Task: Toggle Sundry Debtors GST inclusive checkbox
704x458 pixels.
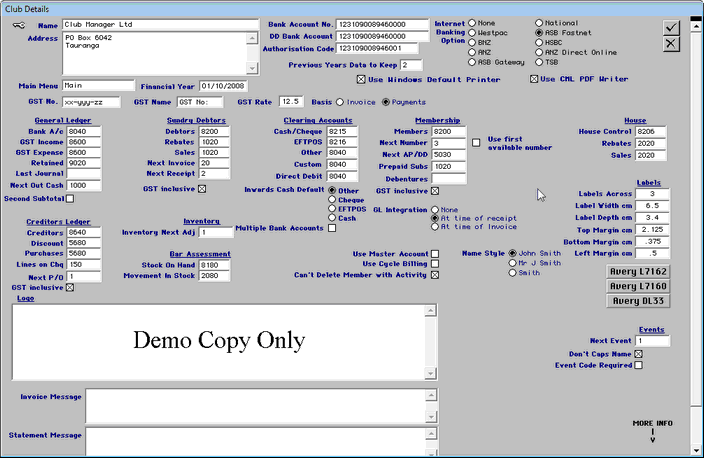Action: tap(202, 189)
